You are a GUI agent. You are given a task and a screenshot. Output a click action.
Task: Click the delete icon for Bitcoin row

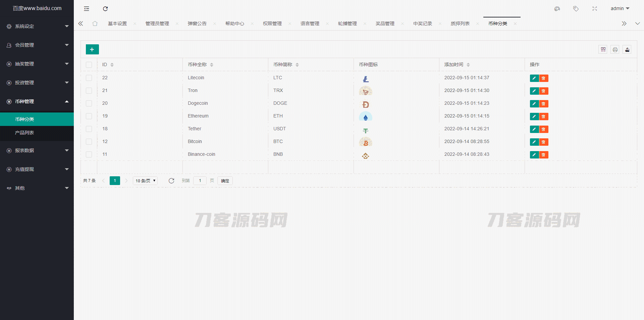point(544,142)
